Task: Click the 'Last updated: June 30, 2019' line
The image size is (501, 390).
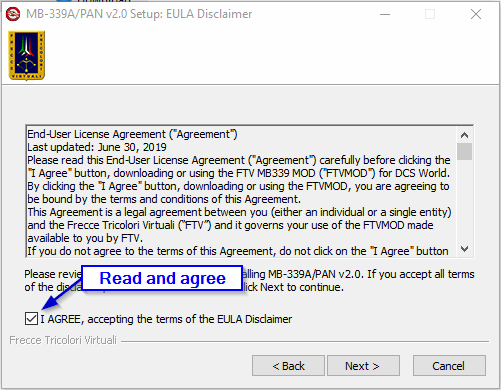Action: tap(97, 147)
